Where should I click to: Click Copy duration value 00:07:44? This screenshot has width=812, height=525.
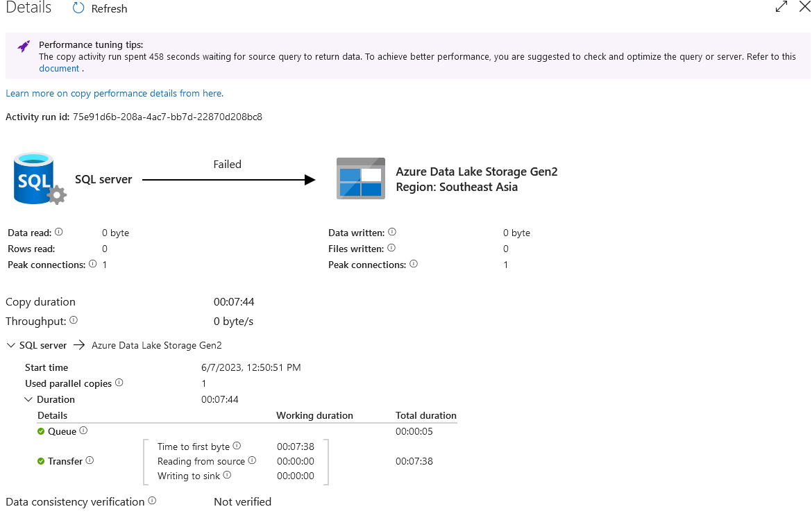234,302
